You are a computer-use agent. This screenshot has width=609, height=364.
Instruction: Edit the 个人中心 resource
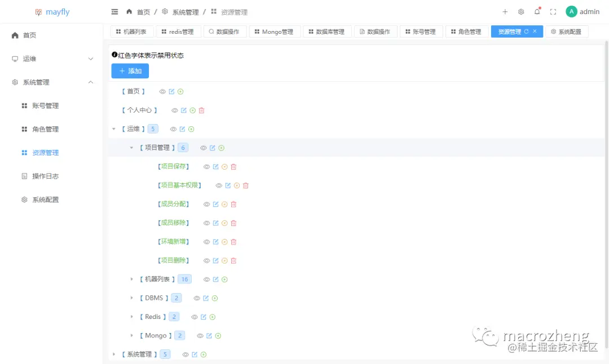[184, 110]
